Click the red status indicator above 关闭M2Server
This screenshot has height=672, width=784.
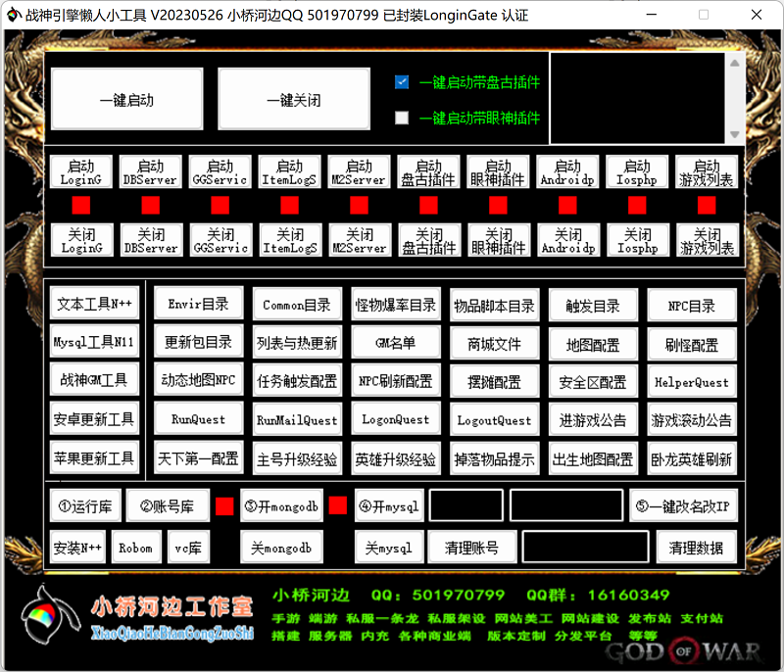click(x=359, y=206)
